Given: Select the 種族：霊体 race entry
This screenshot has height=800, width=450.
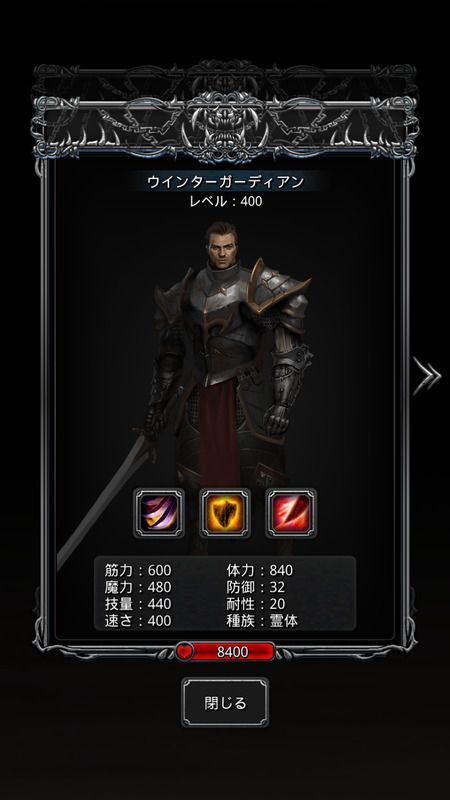Looking at the screenshot, I should click(x=262, y=620).
